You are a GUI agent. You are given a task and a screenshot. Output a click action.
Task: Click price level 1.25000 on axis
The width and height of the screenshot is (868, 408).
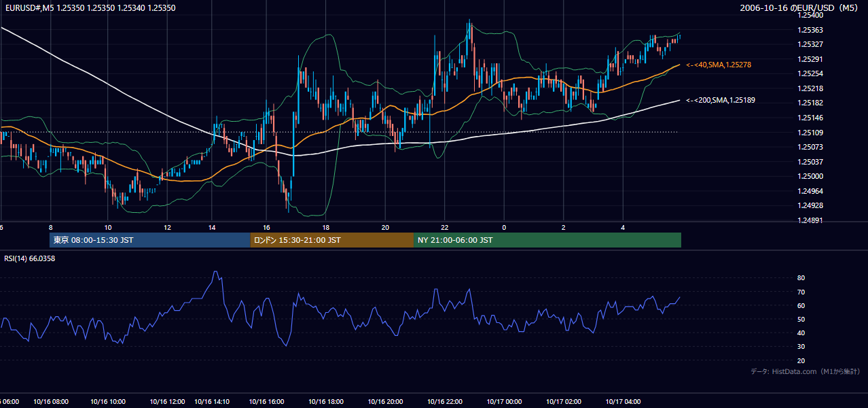tap(810, 176)
